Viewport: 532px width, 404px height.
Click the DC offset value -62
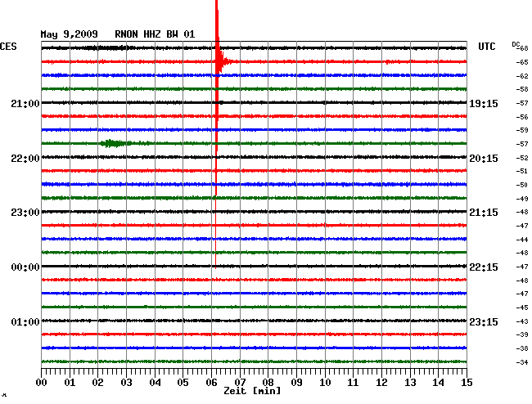522,76
